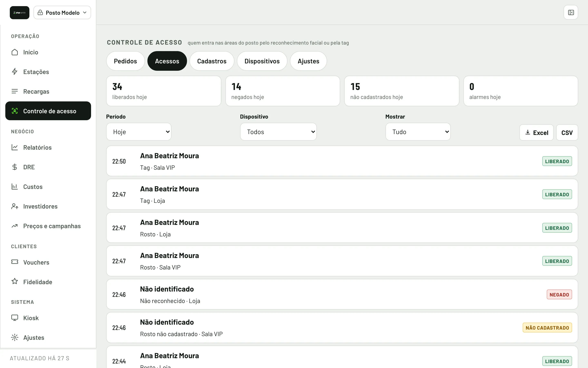
Task: Export access log to Excel
Action: click(537, 133)
